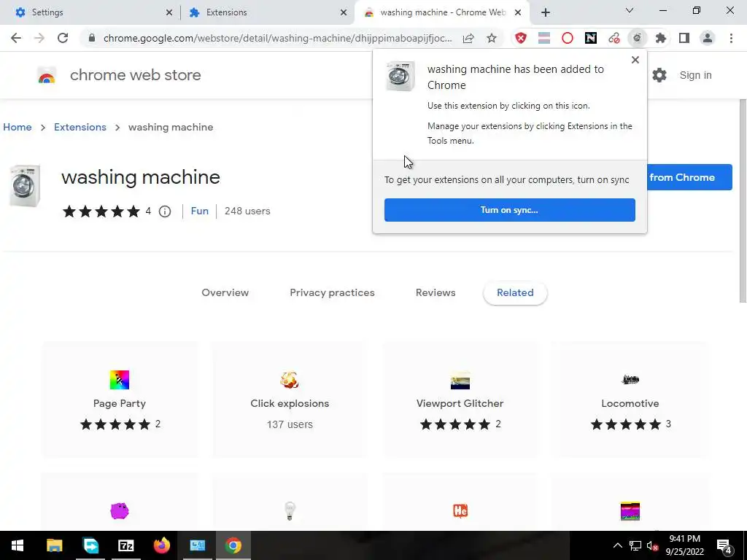747x560 pixels.
Task: Open a new browser tab
Action: tap(546, 13)
